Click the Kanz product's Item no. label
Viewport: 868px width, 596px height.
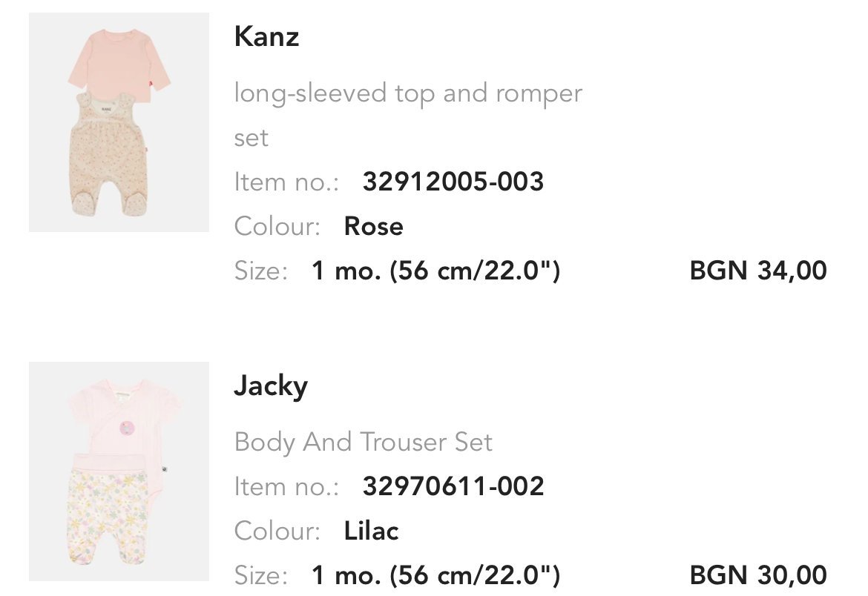(286, 182)
